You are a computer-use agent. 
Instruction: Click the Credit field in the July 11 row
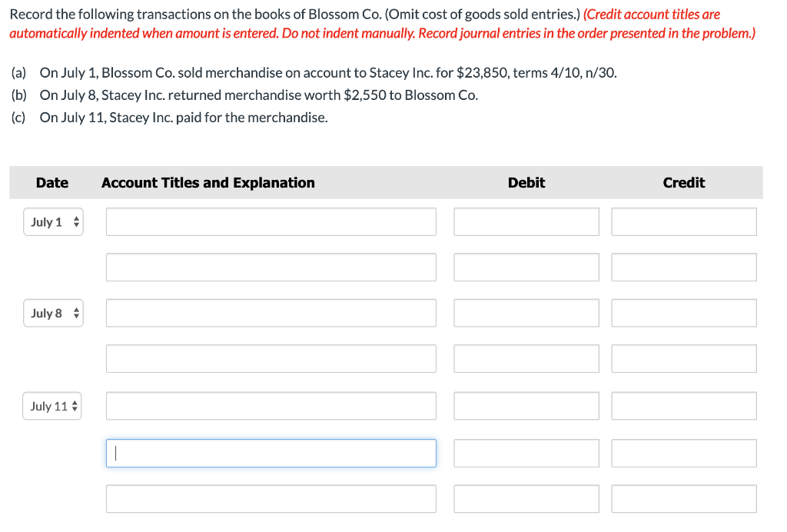(x=683, y=406)
